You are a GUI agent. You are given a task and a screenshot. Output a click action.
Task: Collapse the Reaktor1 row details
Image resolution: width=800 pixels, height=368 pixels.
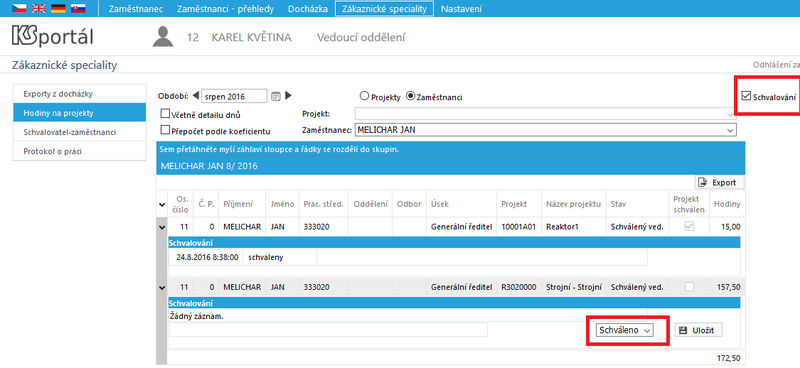pos(162,228)
